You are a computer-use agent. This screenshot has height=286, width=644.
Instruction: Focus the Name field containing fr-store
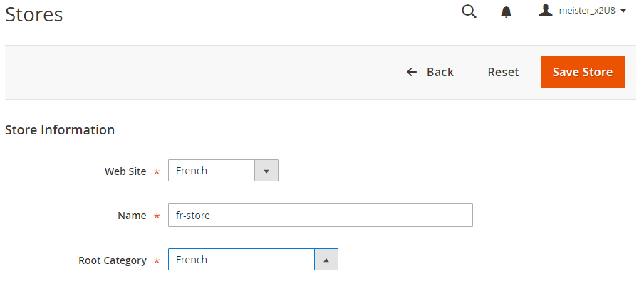(320, 216)
